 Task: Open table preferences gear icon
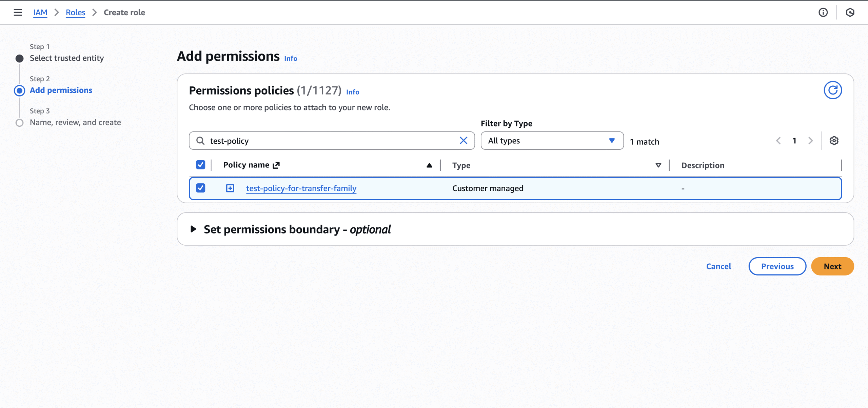tap(834, 141)
